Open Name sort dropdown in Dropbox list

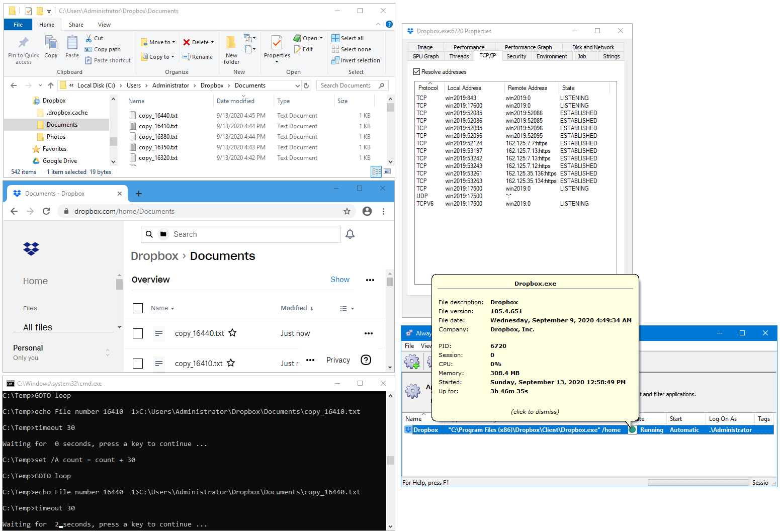coord(162,308)
